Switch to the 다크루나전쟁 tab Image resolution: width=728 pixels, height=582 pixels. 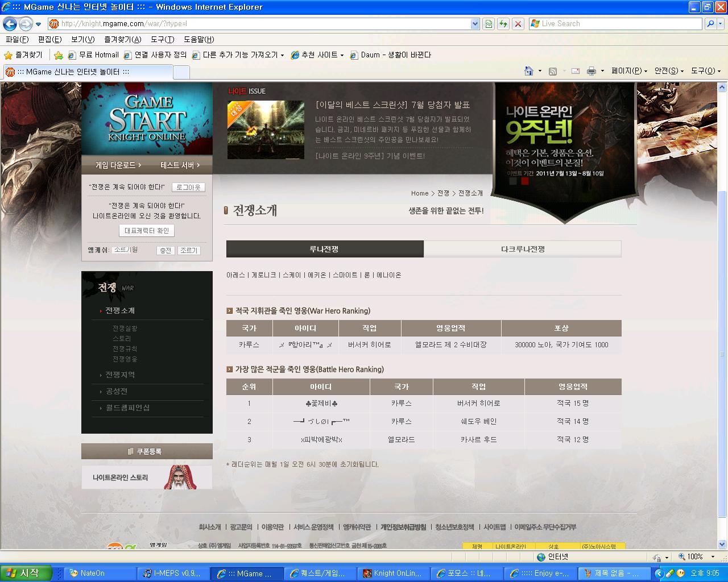pos(523,249)
